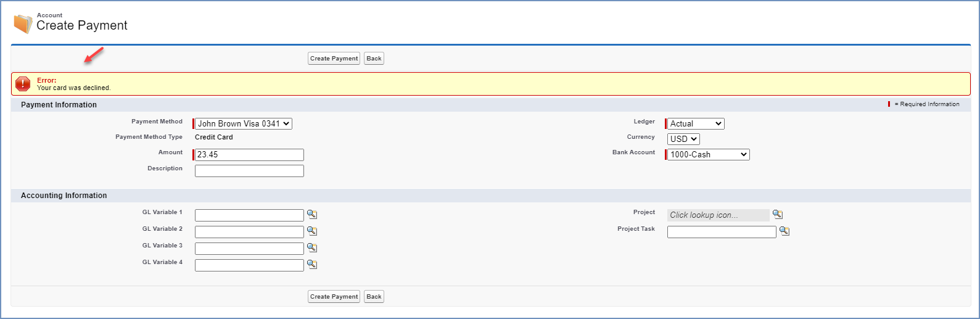Open the Currency USD dropdown
Screen dimensions: 980x319
tap(683, 139)
